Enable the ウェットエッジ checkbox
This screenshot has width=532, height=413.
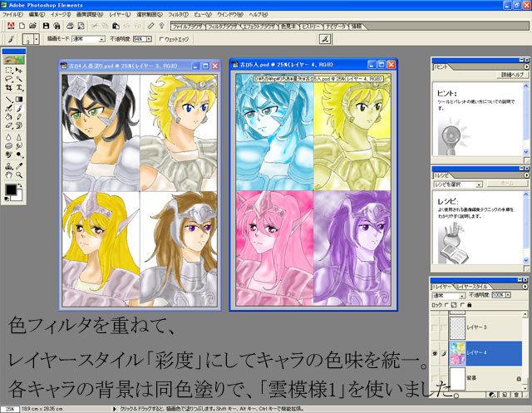click(161, 39)
